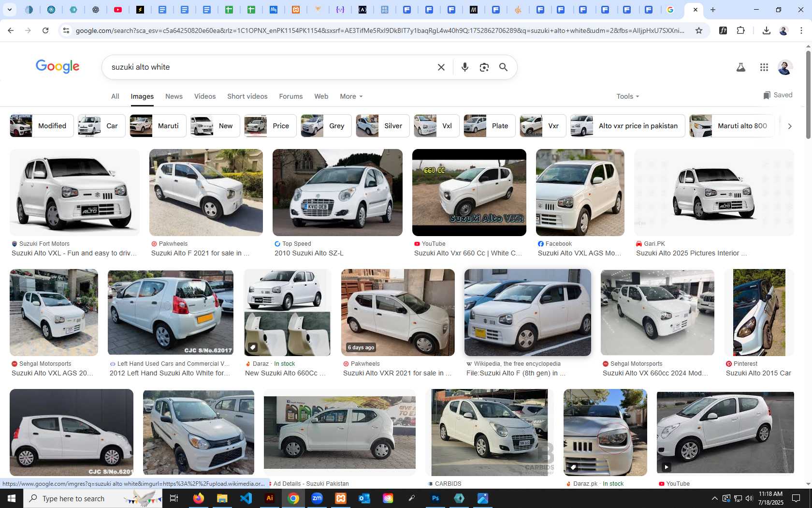
Task: Open the Top Speed 2010 Alto SZ-L image
Action: (337, 193)
